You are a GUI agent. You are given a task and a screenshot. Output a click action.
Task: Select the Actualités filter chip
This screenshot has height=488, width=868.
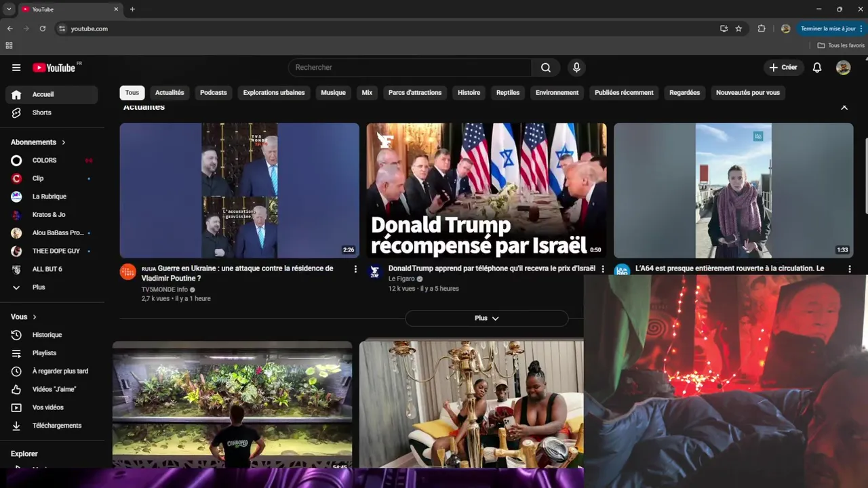point(170,93)
